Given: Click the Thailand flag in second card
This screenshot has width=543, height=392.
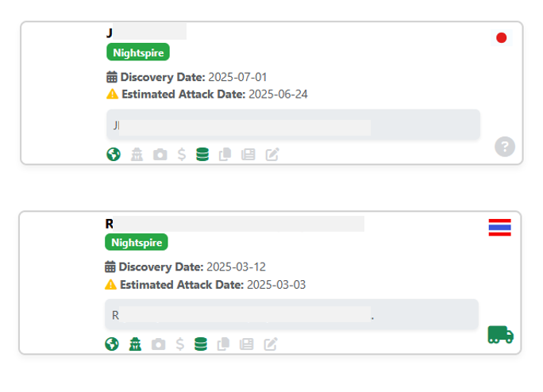Looking at the screenshot, I should click(499, 228).
